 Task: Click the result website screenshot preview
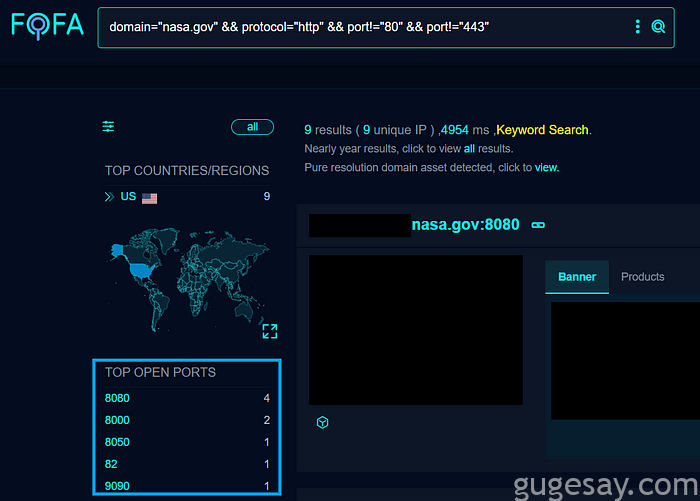pyautogui.click(x=416, y=330)
